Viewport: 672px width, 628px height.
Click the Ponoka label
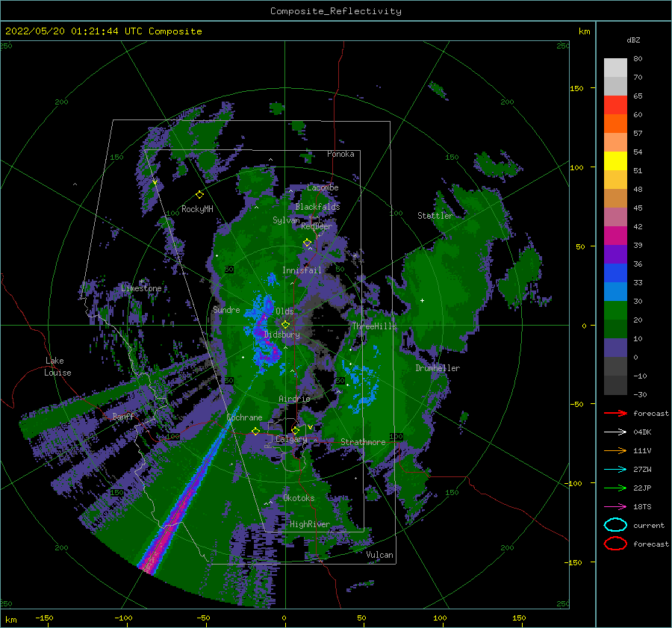pyautogui.click(x=340, y=154)
